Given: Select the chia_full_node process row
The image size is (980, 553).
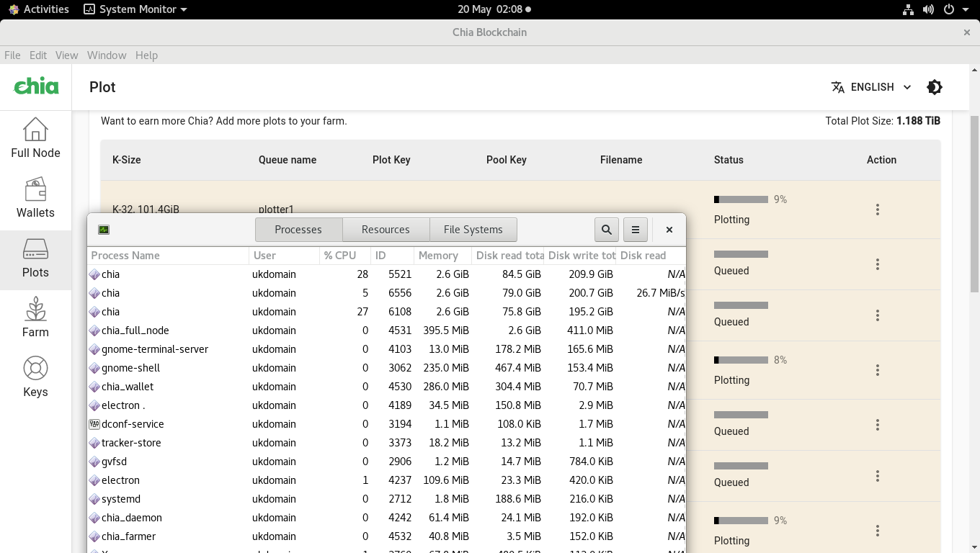Looking at the screenshot, I should [x=387, y=331].
